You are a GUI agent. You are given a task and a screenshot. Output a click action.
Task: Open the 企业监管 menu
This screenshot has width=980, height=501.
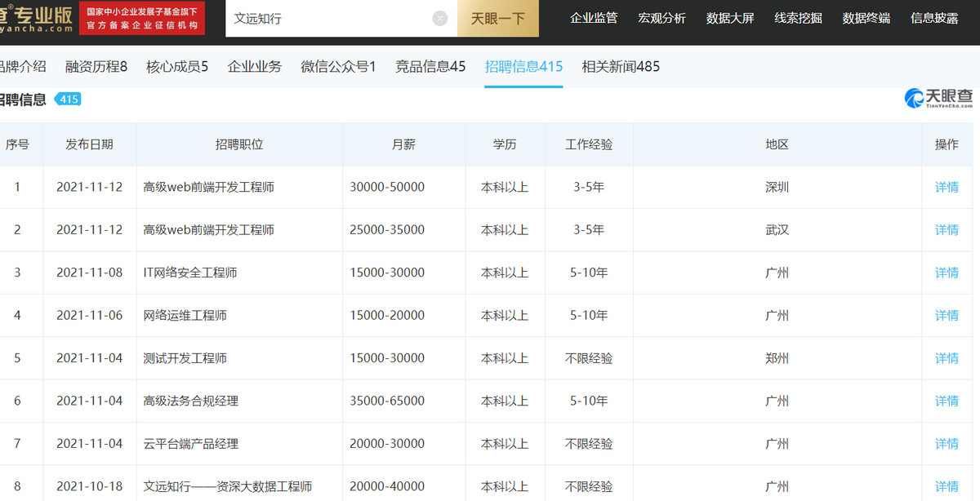click(x=594, y=18)
